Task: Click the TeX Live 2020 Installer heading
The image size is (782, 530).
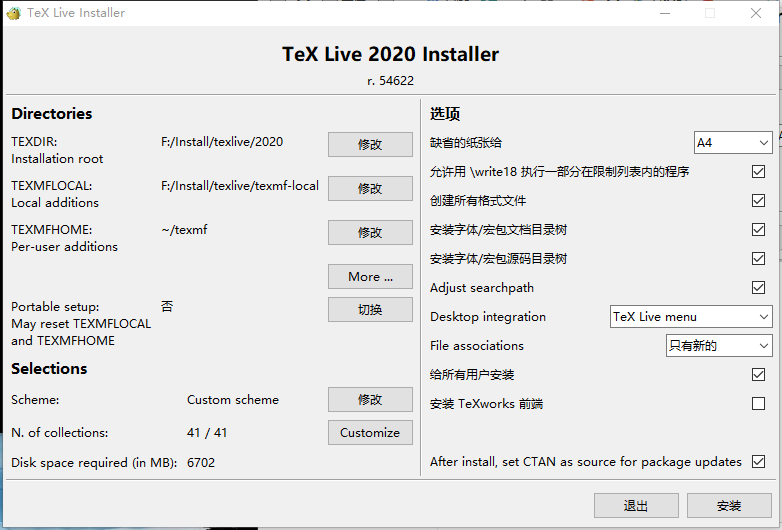Action: click(x=391, y=54)
